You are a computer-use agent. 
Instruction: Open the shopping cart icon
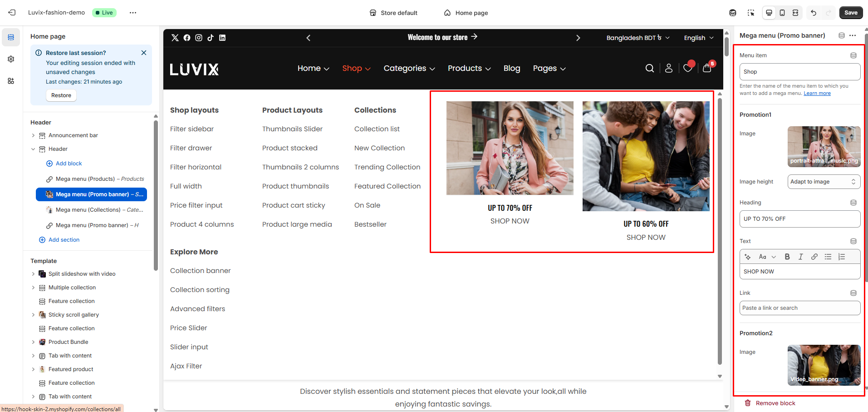coord(707,68)
